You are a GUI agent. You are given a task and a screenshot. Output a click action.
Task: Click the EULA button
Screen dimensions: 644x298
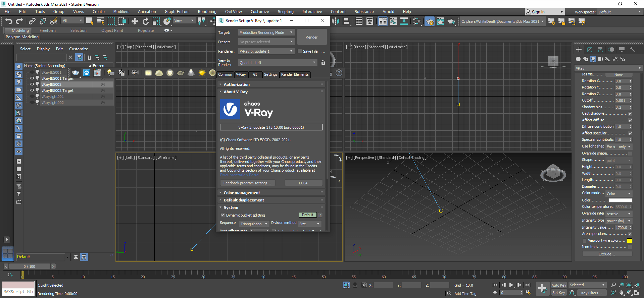point(303,183)
